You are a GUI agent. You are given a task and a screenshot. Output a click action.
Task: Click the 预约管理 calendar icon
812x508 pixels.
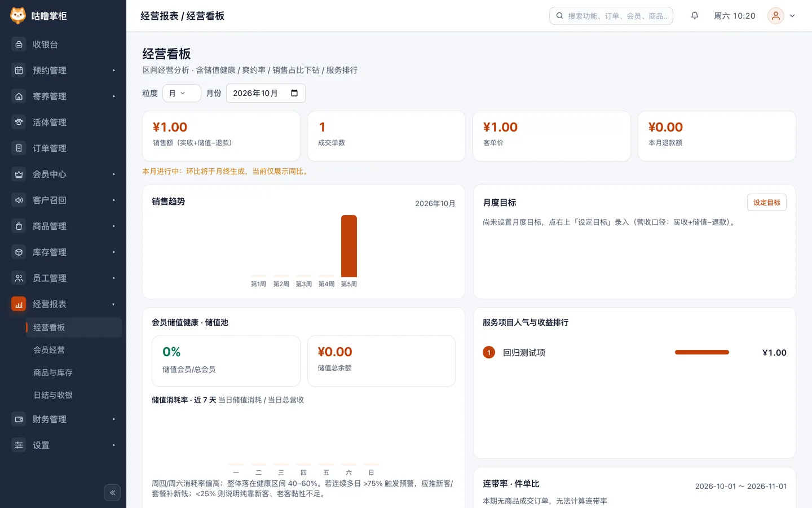click(x=19, y=71)
